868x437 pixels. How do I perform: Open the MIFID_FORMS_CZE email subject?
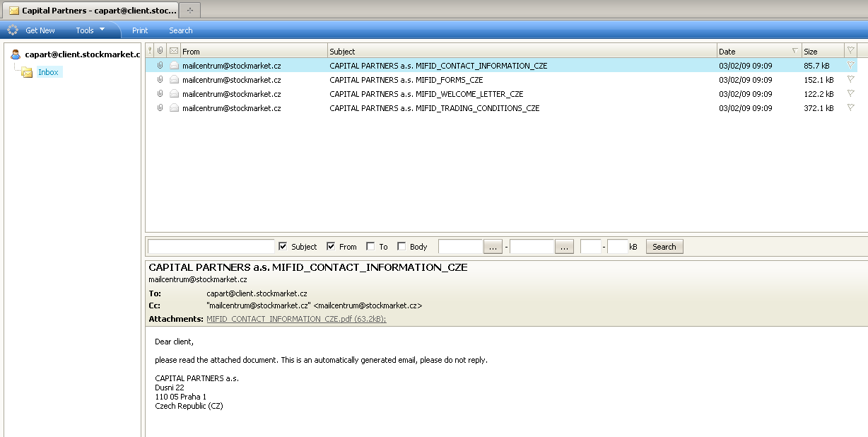(406, 80)
